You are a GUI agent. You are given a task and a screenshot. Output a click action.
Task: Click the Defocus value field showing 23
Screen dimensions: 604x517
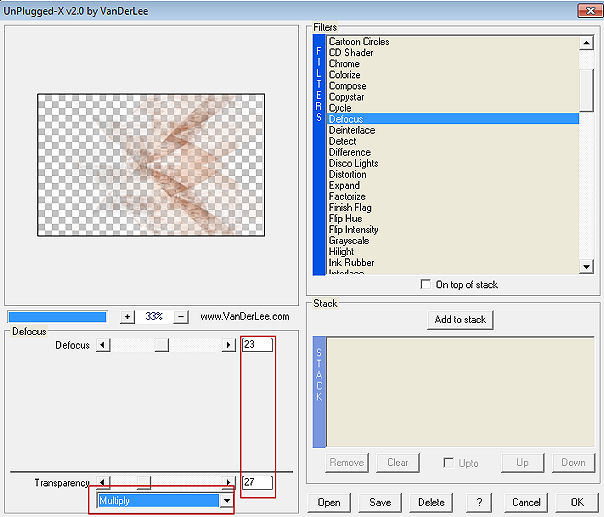[257, 344]
